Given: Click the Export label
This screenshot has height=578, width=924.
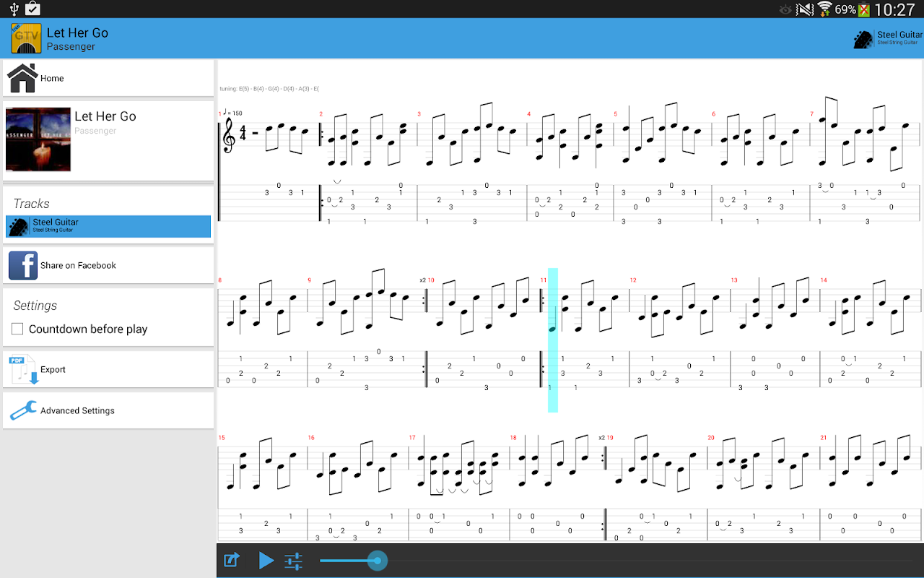Looking at the screenshot, I should 53,369.
